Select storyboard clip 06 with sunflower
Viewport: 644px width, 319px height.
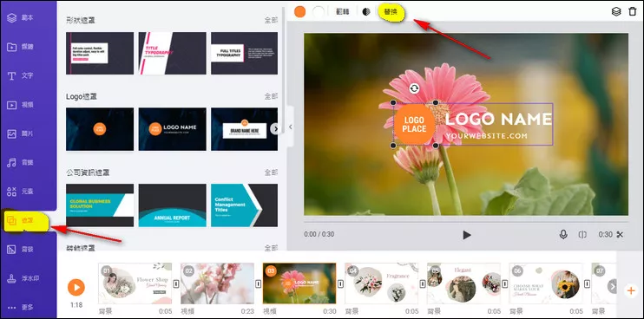point(546,283)
